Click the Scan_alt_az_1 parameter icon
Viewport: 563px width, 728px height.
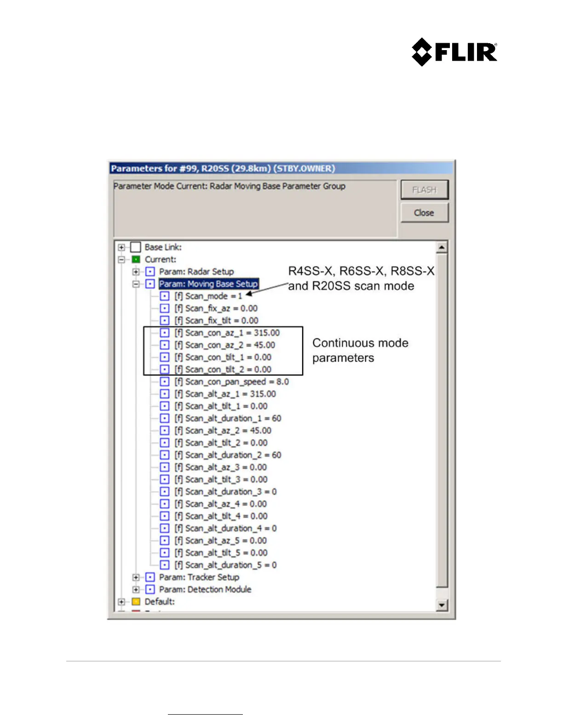click(x=165, y=394)
